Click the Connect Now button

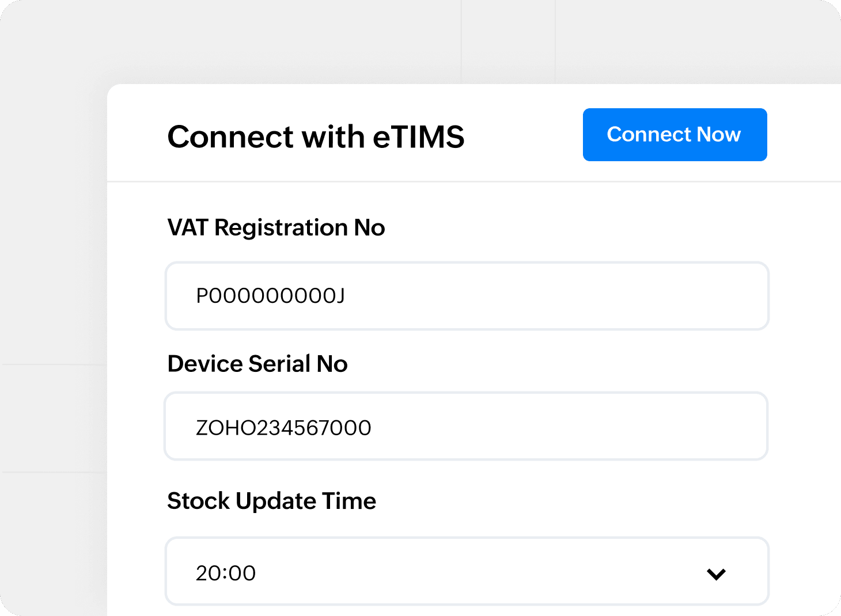tap(675, 135)
